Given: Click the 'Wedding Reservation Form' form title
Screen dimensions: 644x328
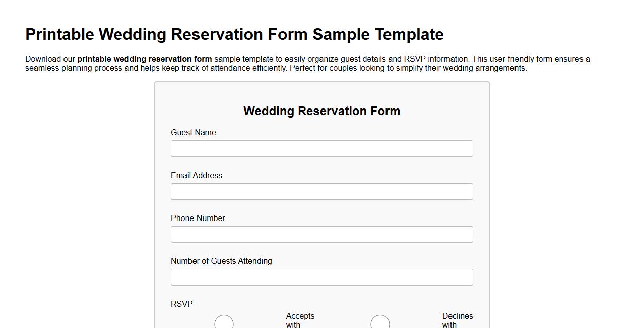Looking at the screenshot, I should pyautogui.click(x=321, y=111).
